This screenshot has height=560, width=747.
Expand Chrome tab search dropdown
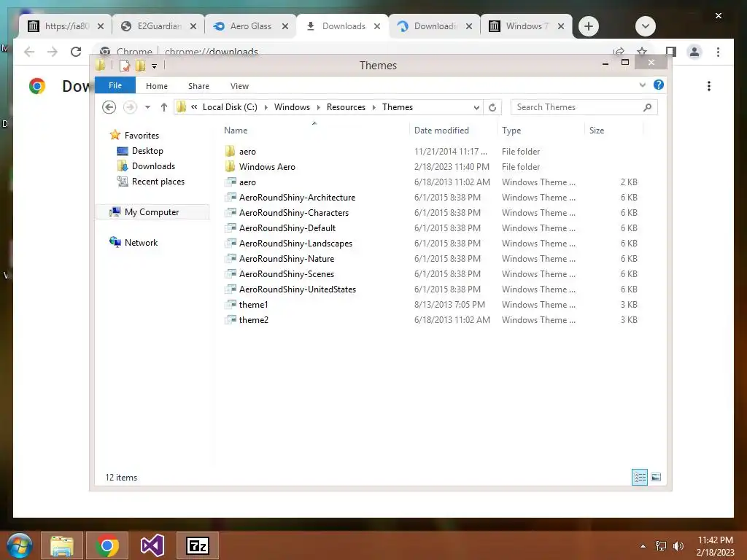[646, 26]
